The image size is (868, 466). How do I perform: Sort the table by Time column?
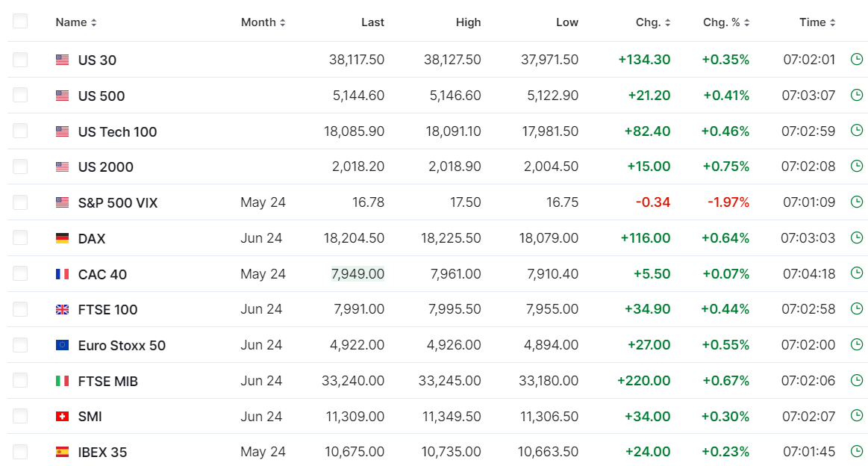[x=818, y=22]
